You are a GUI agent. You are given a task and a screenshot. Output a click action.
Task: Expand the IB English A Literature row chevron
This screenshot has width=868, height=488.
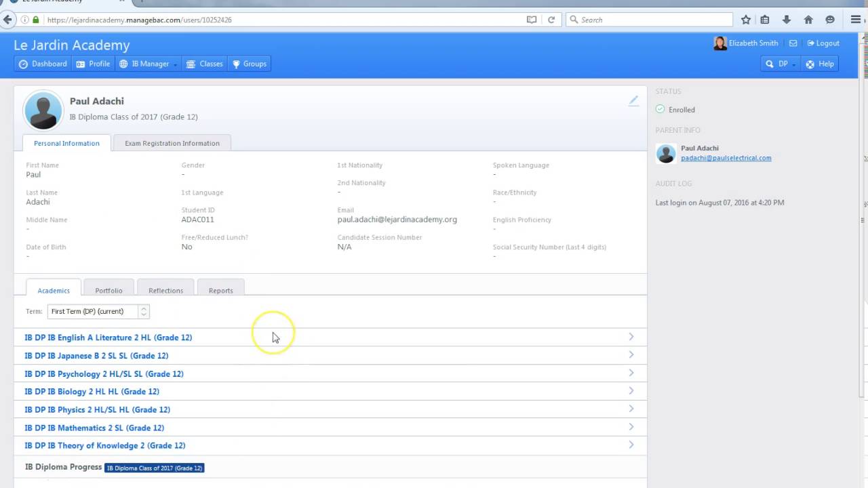[631, 337]
